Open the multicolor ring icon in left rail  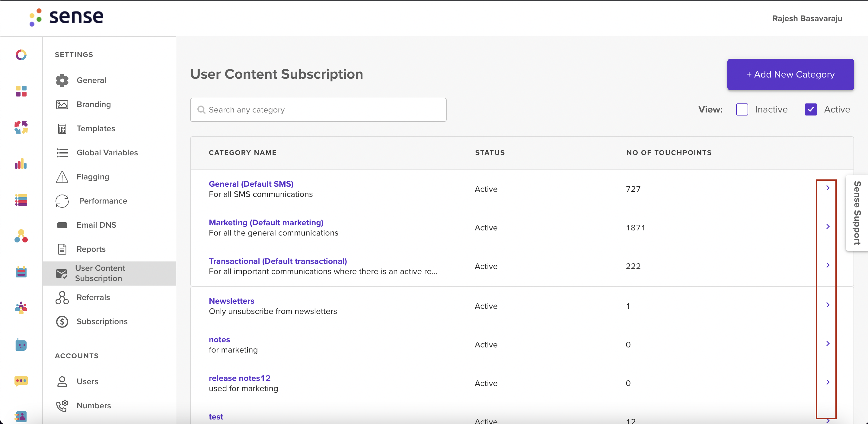tap(21, 55)
